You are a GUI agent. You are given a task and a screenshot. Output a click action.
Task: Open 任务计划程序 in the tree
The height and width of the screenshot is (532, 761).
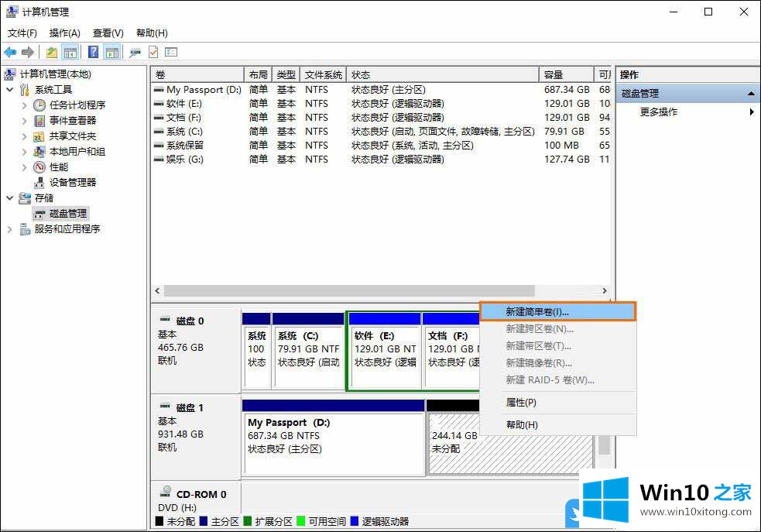(77, 105)
